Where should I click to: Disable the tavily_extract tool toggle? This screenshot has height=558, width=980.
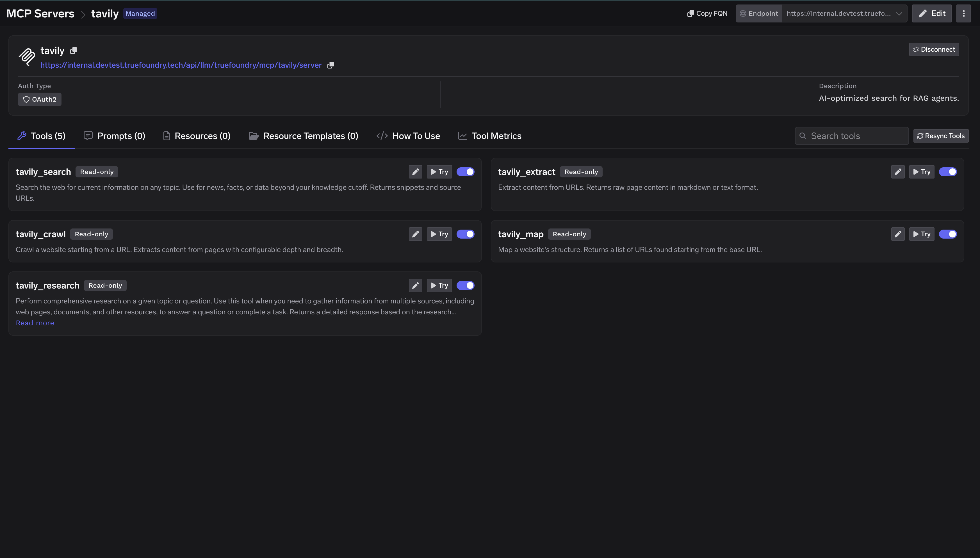pos(948,172)
